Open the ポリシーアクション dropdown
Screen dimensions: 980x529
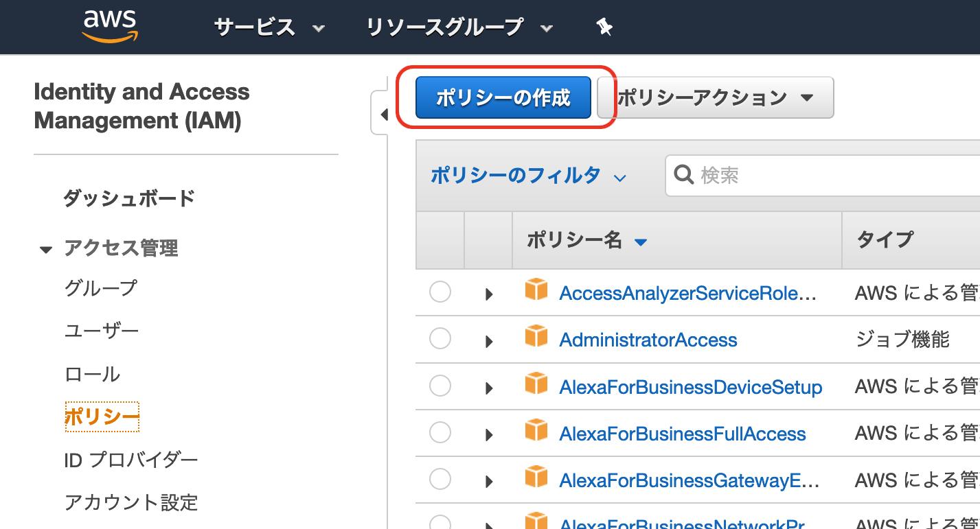tap(716, 97)
